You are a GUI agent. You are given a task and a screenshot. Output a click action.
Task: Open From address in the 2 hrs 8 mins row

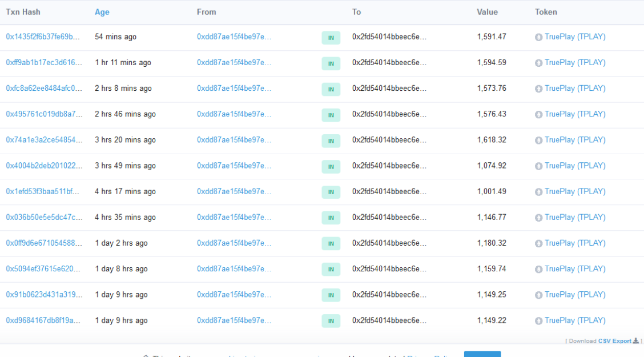[x=234, y=89]
